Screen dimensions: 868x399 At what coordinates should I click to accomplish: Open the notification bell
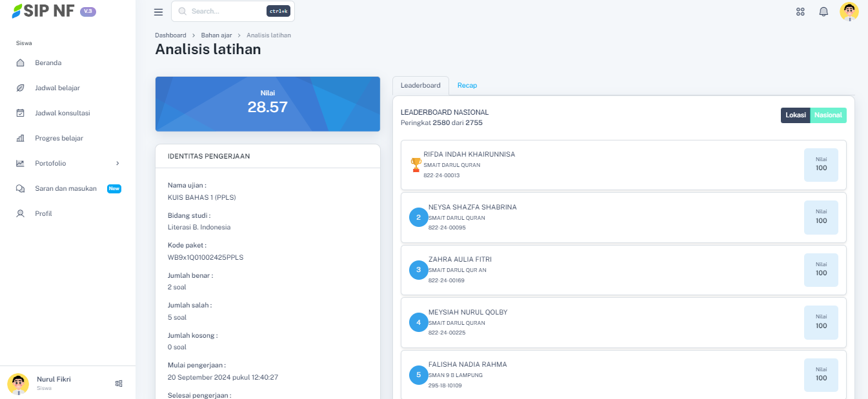[823, 12]
